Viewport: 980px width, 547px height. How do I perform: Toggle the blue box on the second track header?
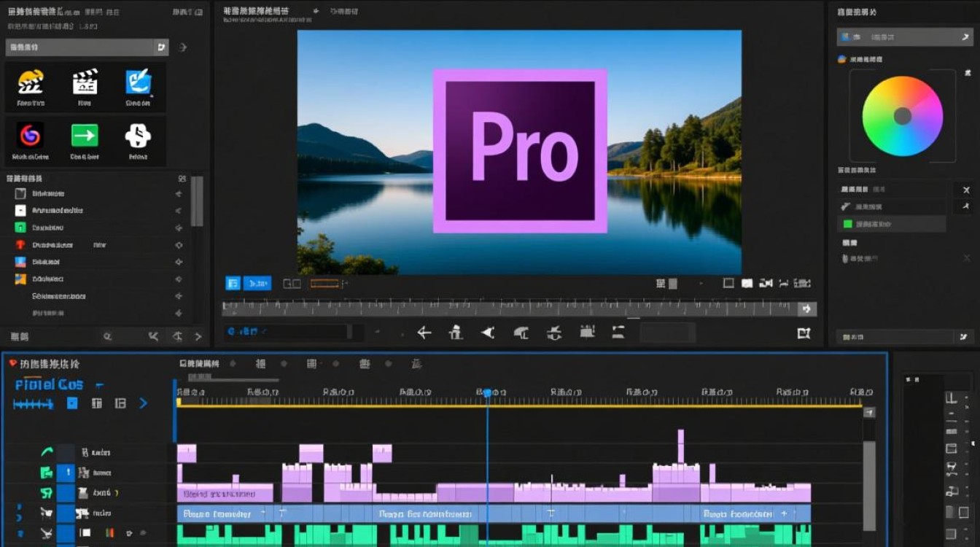point(66,473)
